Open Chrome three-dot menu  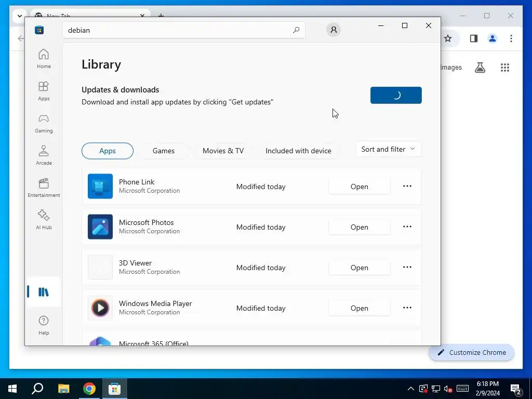pyautogui.click(x=511, y=38)
